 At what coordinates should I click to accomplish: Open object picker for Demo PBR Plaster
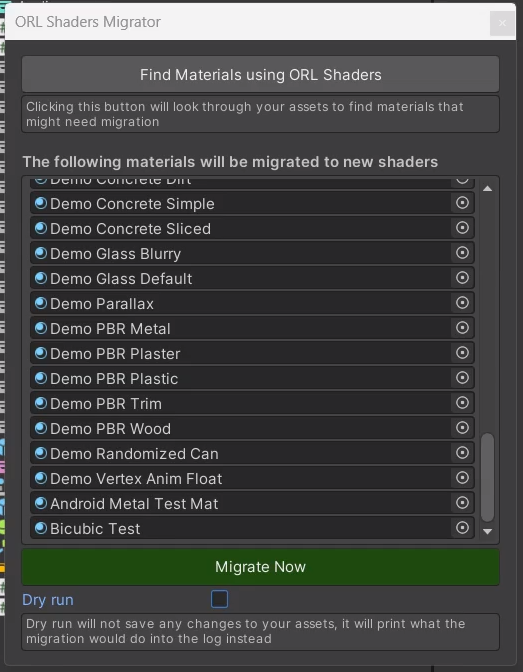[462, 352]
